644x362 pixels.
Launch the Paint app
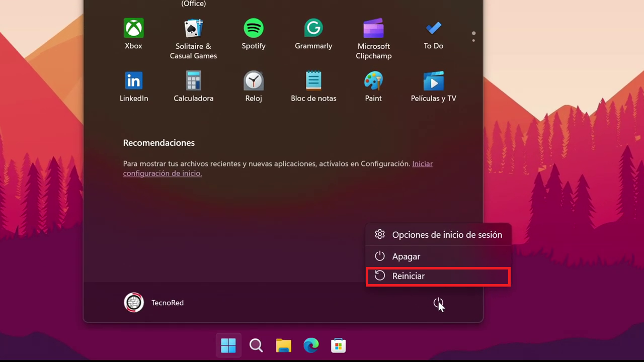373,86
